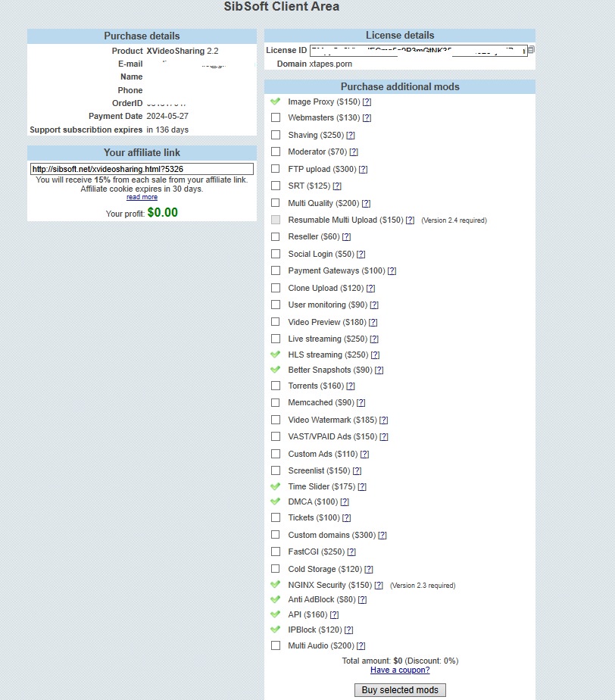This screenshot has width=615, height=700.
Task: Click into the affiliate link URL field
Action: point(142,169)
